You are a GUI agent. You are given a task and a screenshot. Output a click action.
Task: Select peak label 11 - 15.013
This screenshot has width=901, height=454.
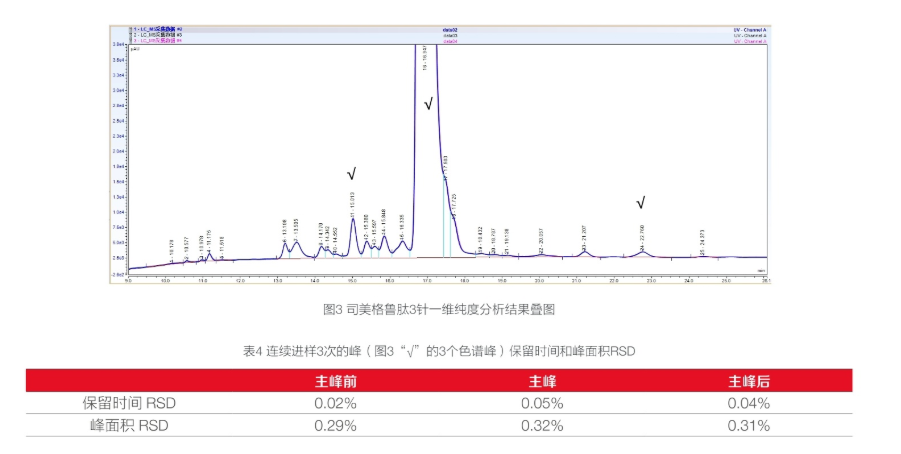pyautogui.click(x=352, y=205)
